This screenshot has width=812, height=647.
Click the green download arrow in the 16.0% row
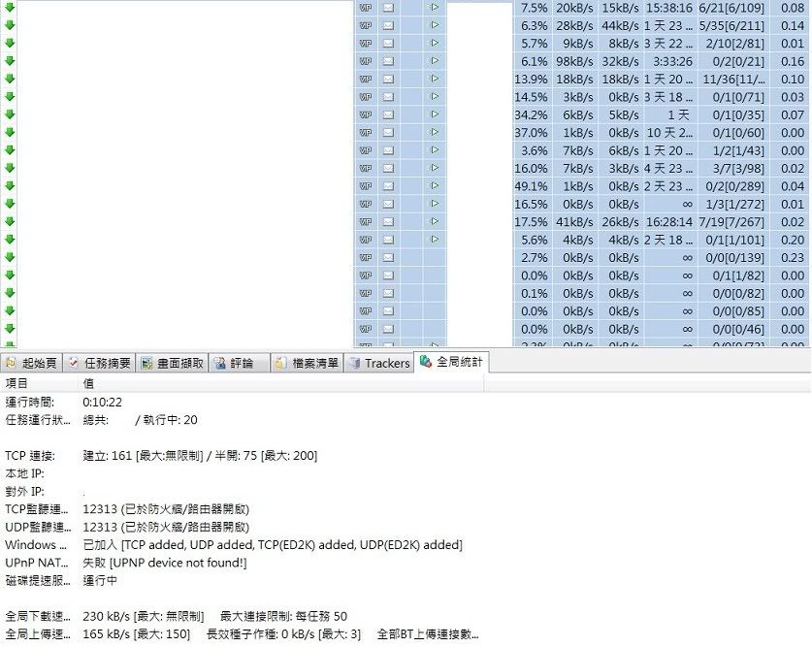(x=10, y=168)
